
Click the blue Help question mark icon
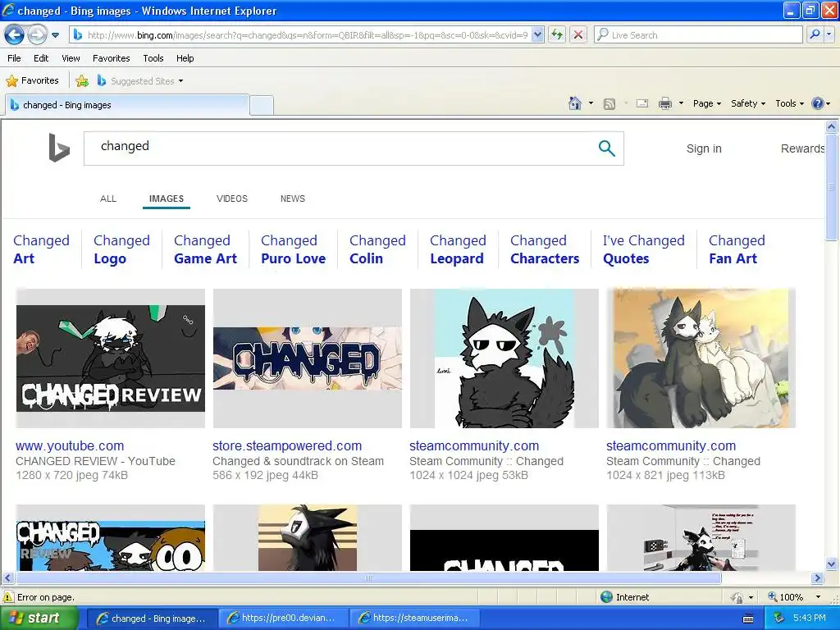click(818, 103)
